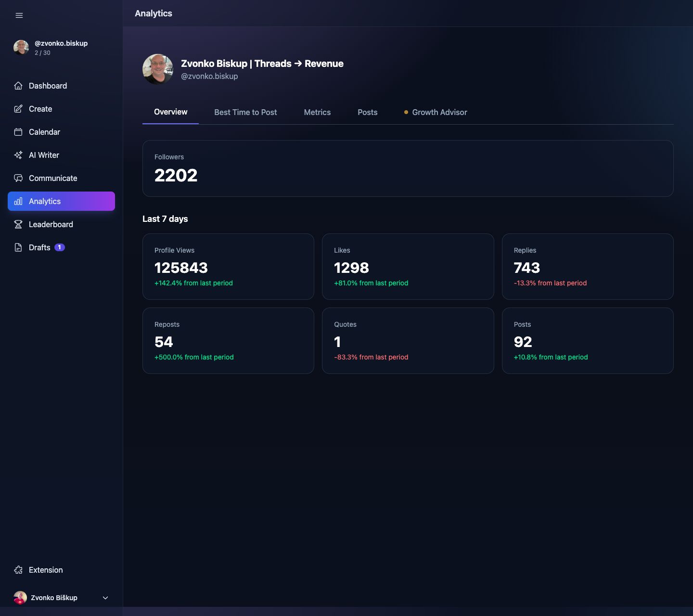Select the Overview tab
Viewport: 693px width, 616px height.
(x=171, y=112)
